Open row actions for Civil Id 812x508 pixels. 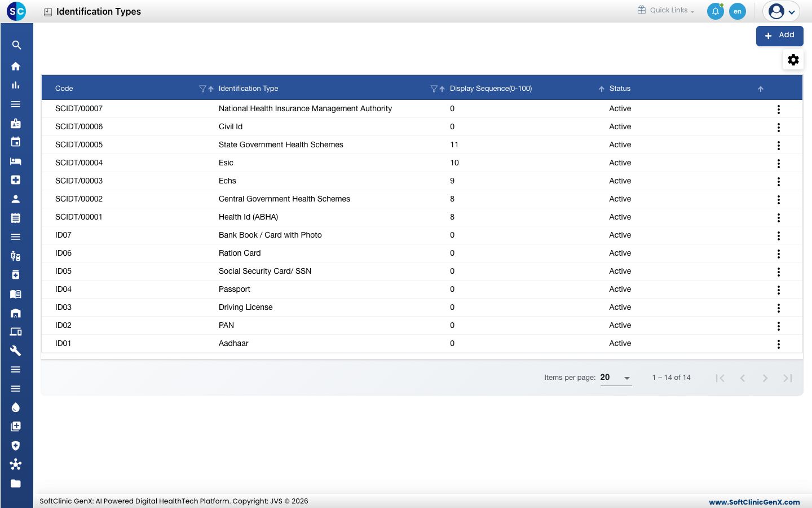pos(779,128)
